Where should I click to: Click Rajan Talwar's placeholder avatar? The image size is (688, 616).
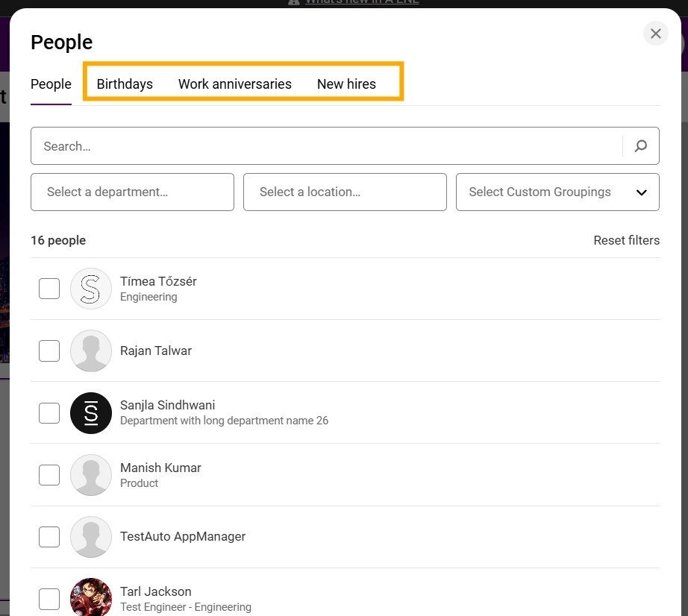click(90, 351)
